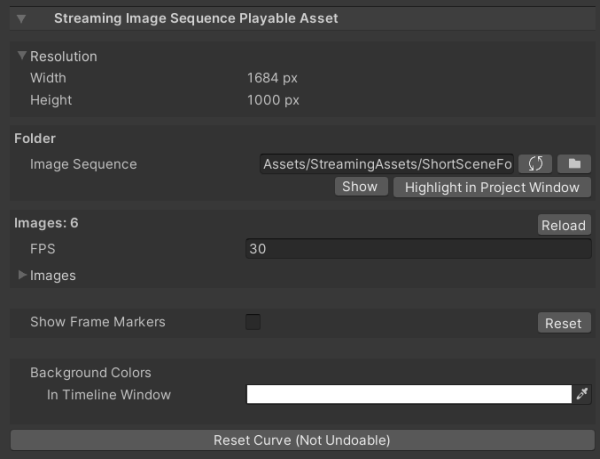Open folder browser icon for Image Sequence
The image size is (600, 459).
tap(574, 164)
